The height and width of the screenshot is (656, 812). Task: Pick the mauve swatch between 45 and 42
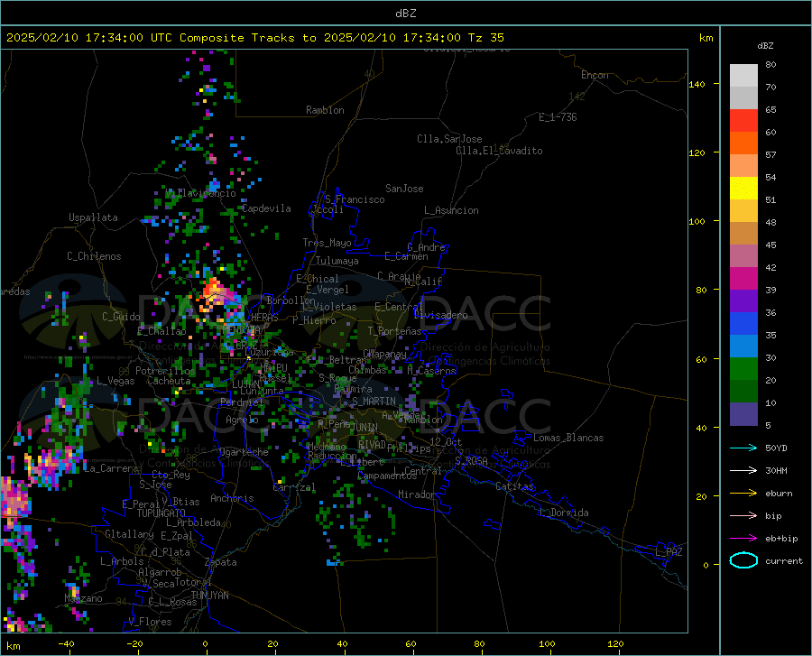[743, 255]
